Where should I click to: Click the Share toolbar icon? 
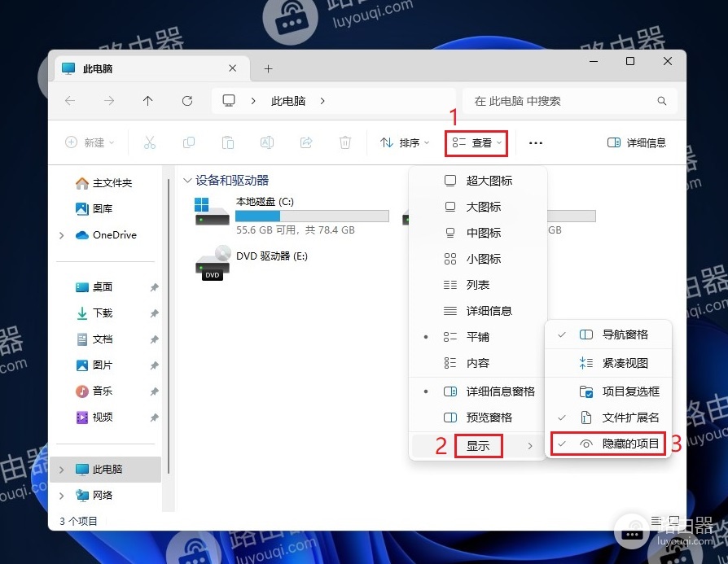[306, 142]
